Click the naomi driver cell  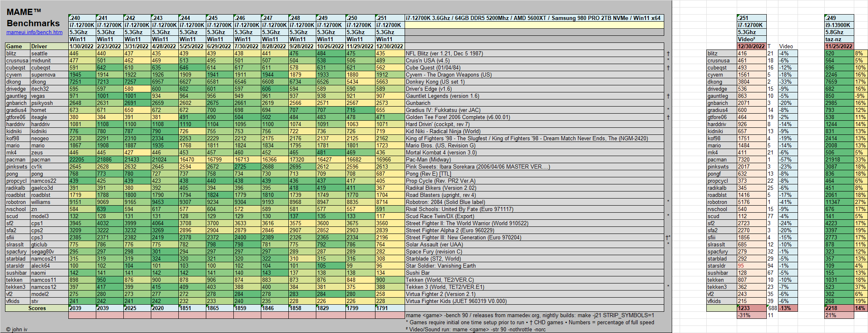(x=49, y=273)
